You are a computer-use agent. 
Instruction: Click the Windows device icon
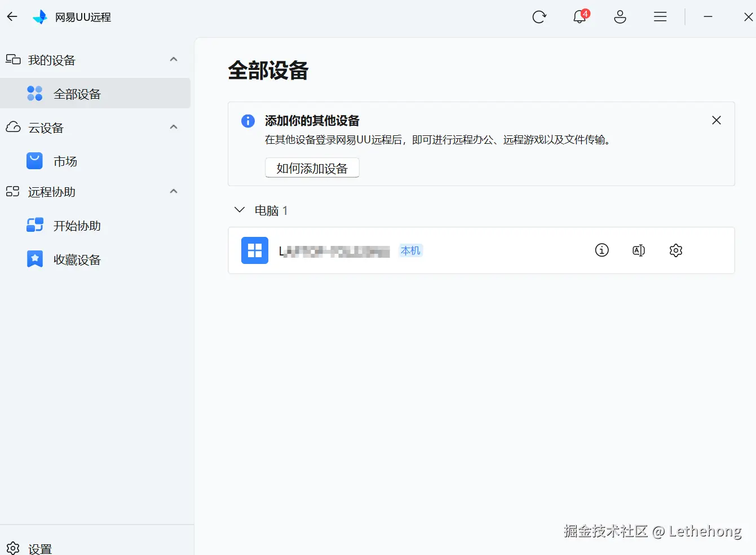(x=255, y=250)
